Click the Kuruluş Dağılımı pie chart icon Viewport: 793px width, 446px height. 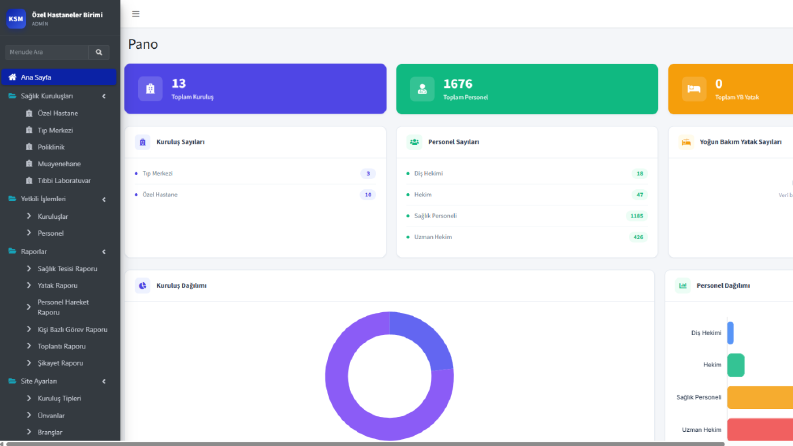[143, 286]
